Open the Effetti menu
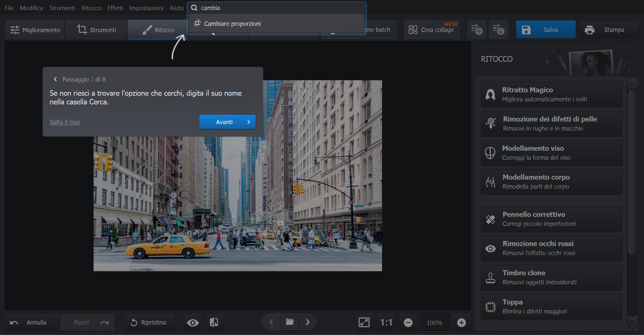This screenshot has width=644, height=335. pos(115,8)
